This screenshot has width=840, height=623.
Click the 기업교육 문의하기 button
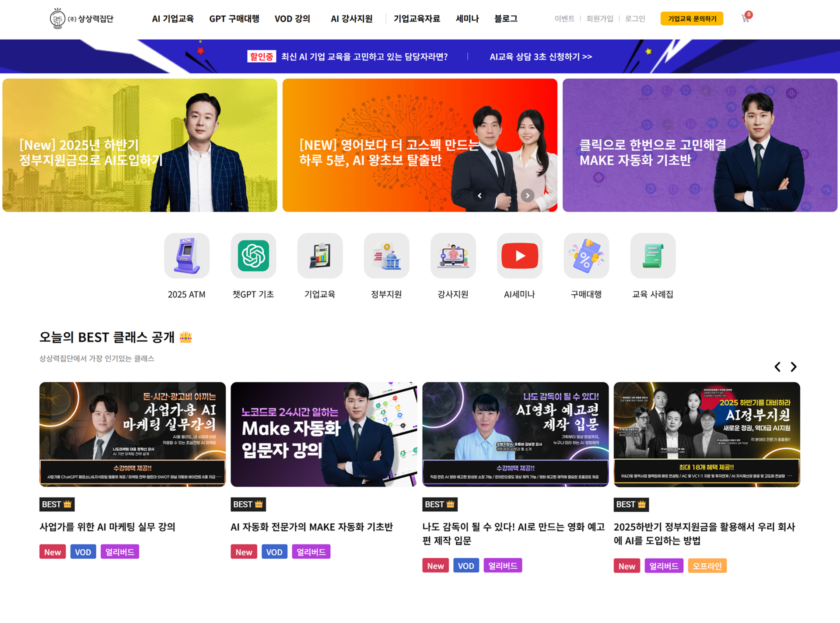(692, 18)
